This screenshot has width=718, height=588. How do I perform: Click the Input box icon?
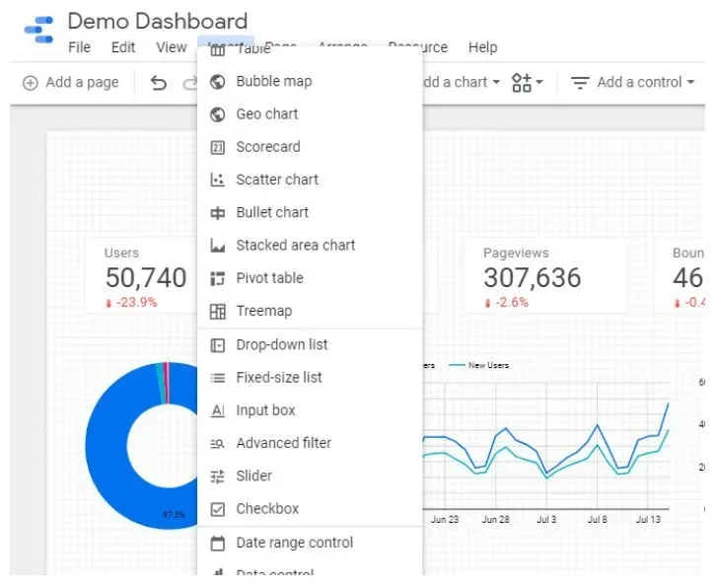click(218, 410)
